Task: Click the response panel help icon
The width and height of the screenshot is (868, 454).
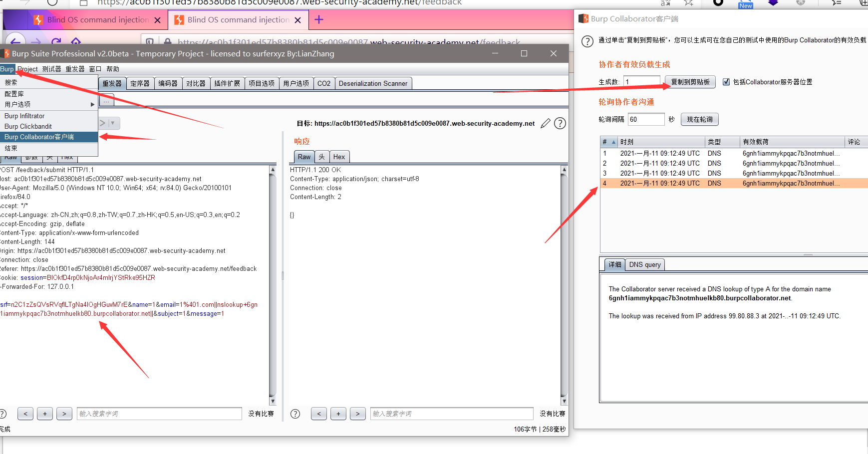Action: pyautogui.click(x=295, y=414)
